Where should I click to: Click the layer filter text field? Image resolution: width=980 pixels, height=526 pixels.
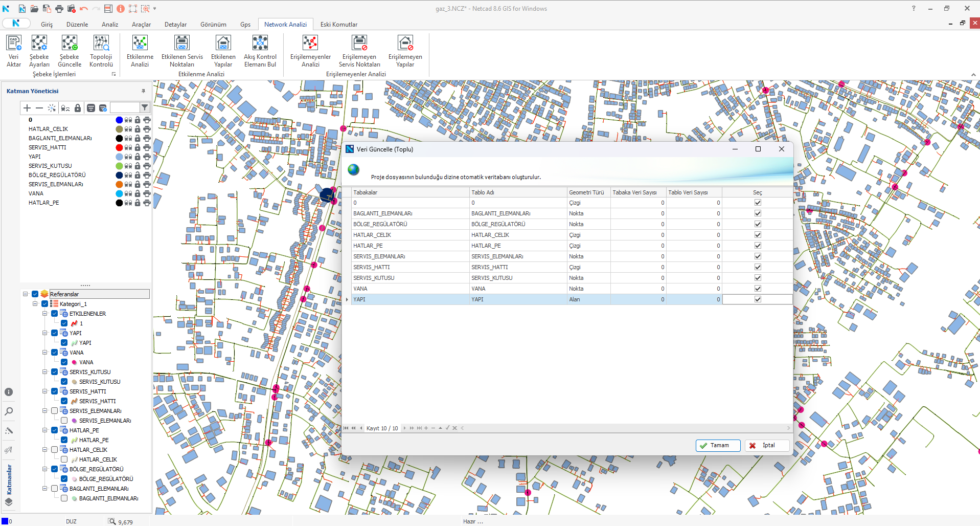(x=125, y=107)
